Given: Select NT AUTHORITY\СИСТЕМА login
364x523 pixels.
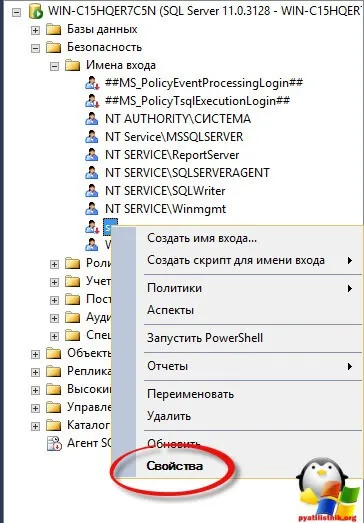Looking at the screenshot, I should (x=178, y=119).
